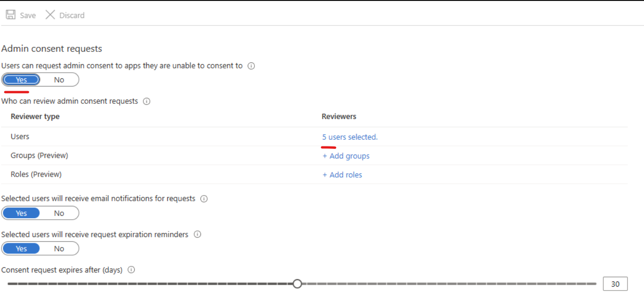Click the '+ Add groups' link
This screenshot has width=644, height=299.
[346, 156]
